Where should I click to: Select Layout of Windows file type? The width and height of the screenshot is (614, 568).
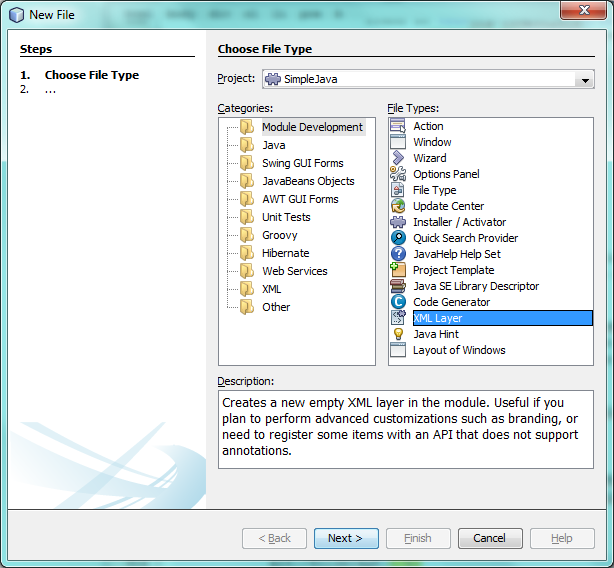459,350
